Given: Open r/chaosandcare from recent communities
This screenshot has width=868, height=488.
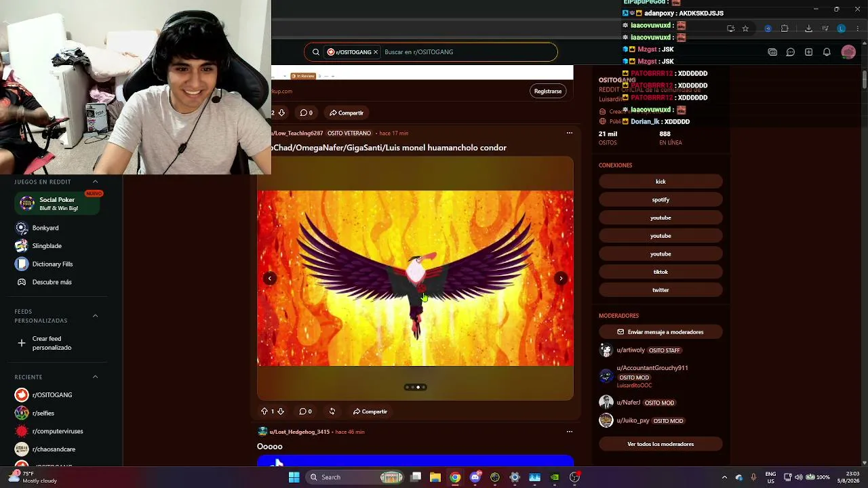Looking at the screenshot, I should click(x=54, y=449).
